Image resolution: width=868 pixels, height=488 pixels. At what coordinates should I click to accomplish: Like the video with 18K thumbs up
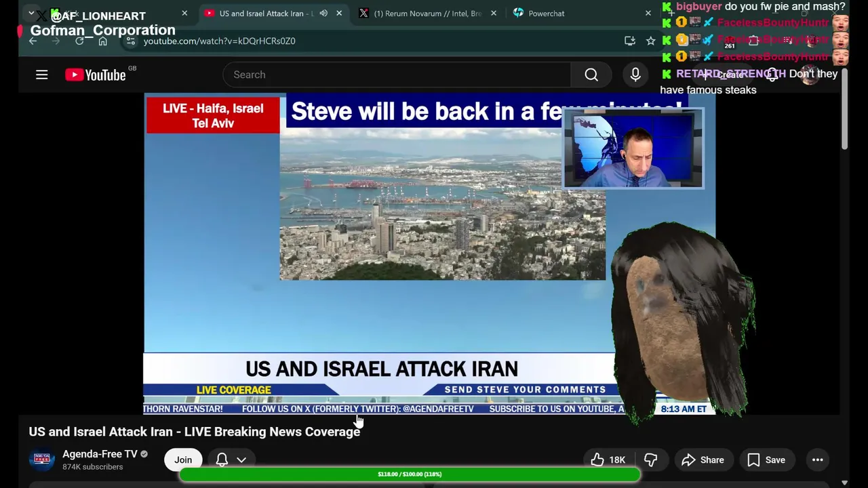point(608,460)
